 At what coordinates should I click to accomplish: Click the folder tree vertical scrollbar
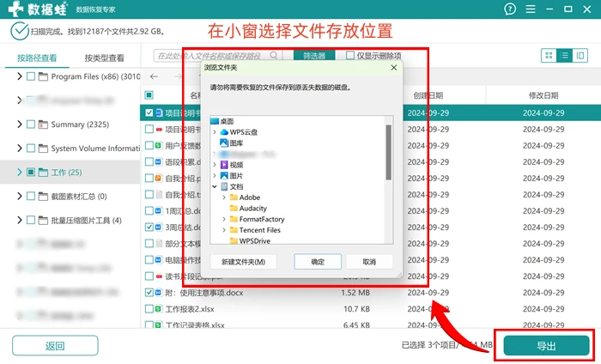coord(389,152)
